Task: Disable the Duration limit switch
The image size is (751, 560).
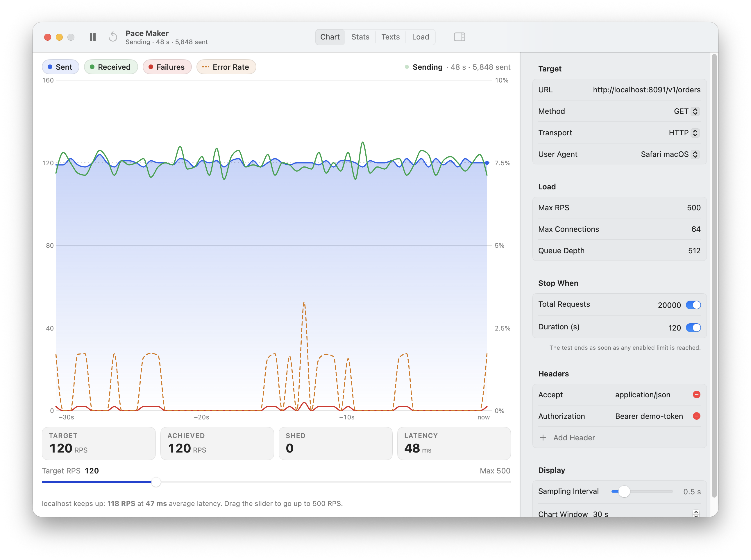Action: tap(693, 327)
